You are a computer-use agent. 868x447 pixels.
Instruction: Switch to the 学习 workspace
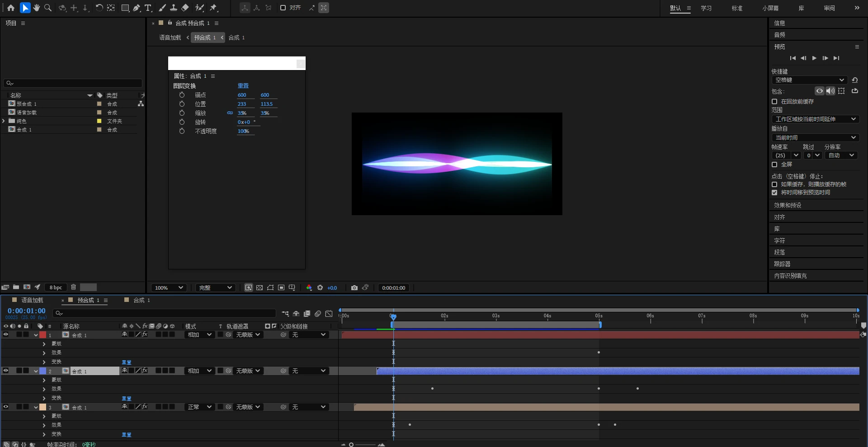(x=706, y=8)
